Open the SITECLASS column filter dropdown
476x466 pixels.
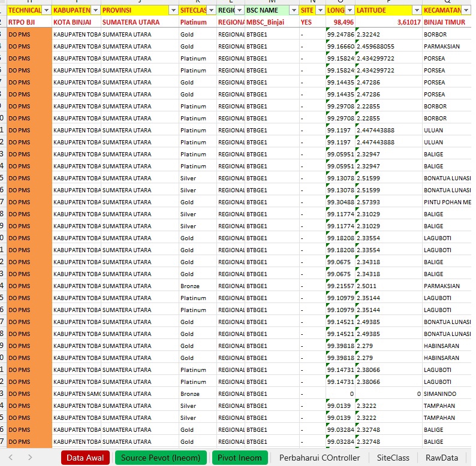212,10
